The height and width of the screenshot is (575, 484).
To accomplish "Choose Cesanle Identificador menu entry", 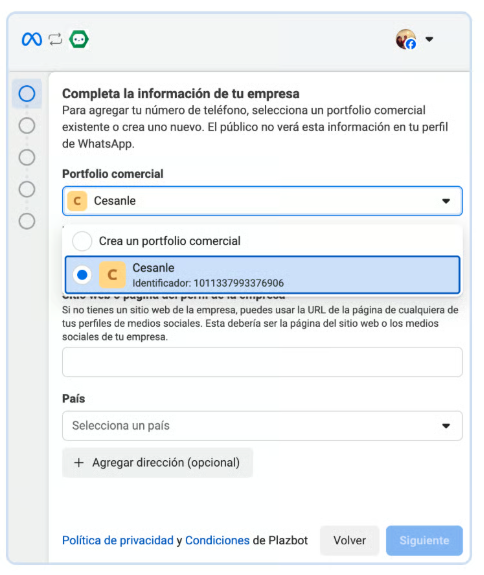I will coord(262,275).
